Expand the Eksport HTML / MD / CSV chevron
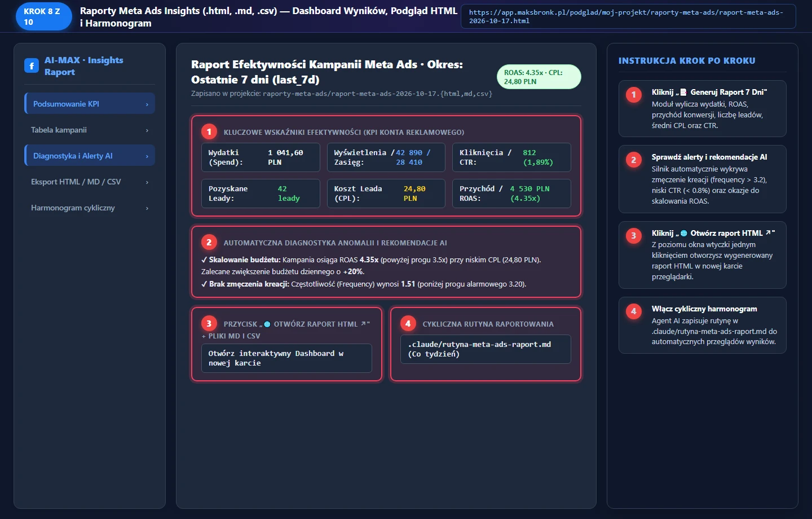 pos(147,182)
